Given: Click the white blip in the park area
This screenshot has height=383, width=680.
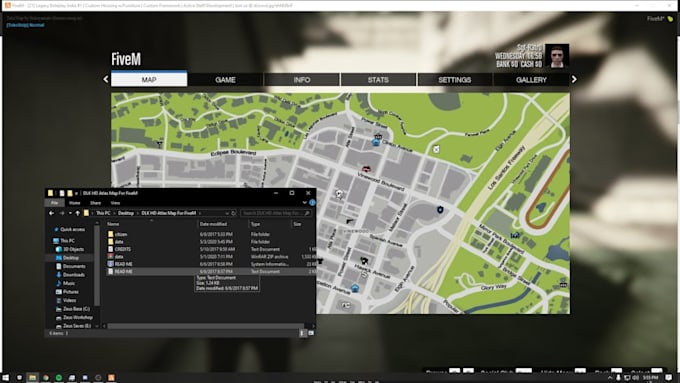Looking at the screenshot, I should (436, 149).
